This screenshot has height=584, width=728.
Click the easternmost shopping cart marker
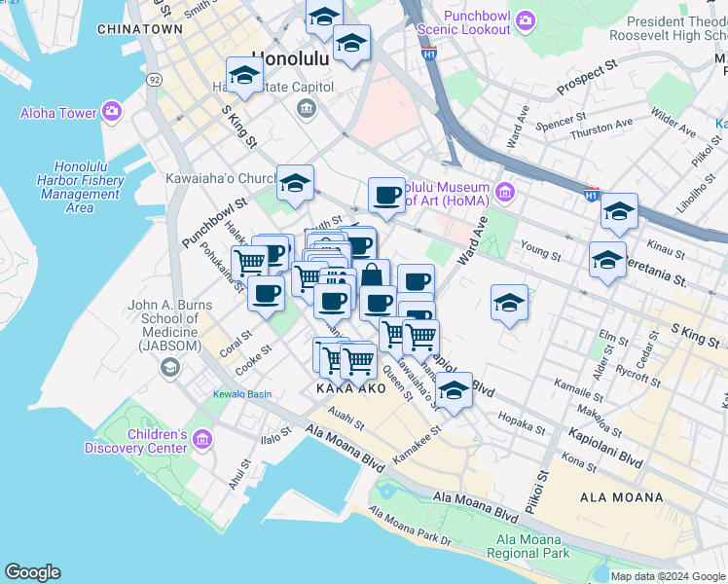[420, 341]
